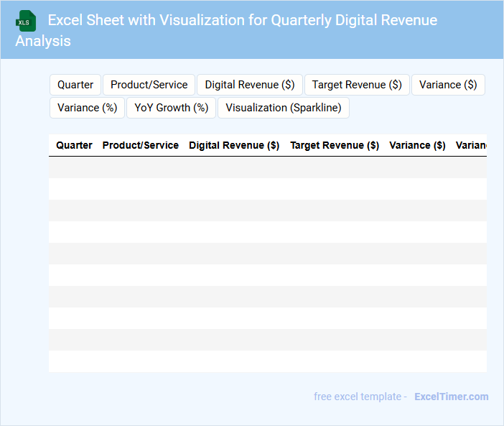This screenshot has width=504, height=426.
Task: Click first empty cell under Quarter
Action: [74, 167]
